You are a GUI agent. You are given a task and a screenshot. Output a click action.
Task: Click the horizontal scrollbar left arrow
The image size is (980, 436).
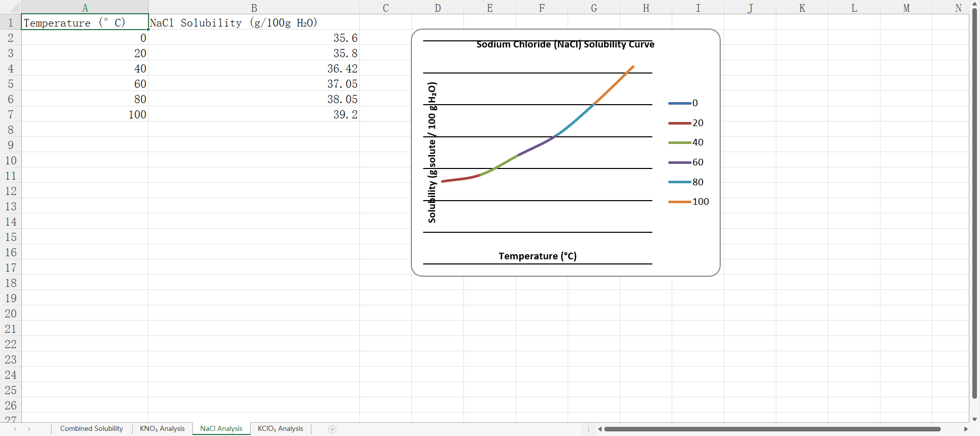click(600, 429)
